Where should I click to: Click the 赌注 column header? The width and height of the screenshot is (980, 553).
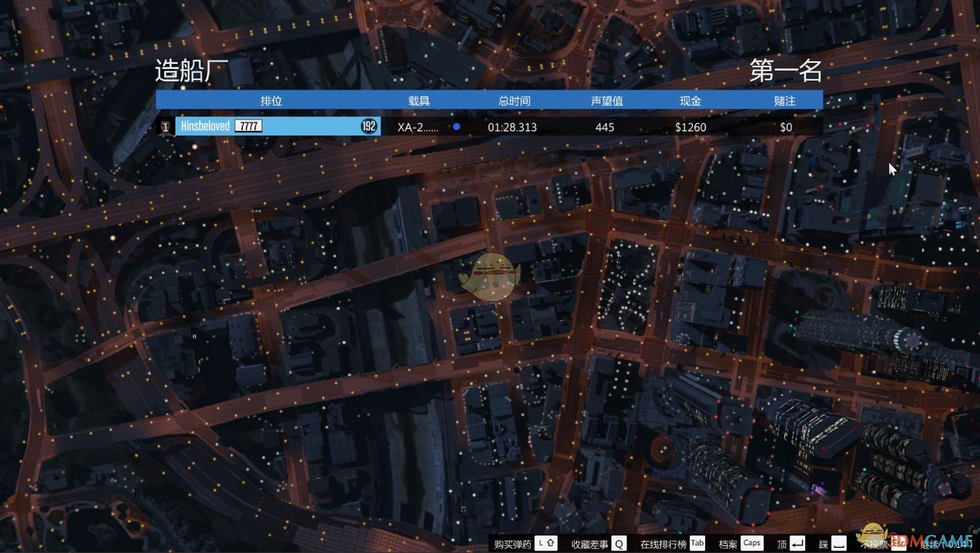coord(785,101)
